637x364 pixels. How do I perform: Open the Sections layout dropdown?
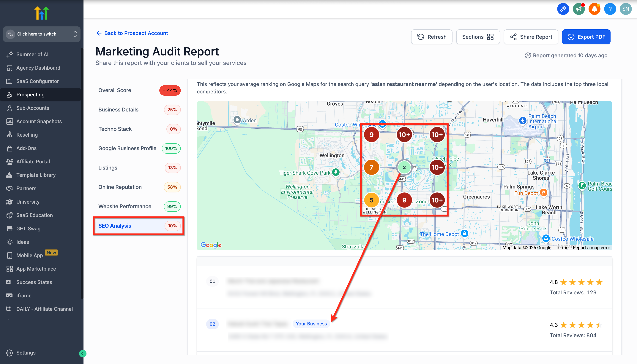pyautogui.click(x=477, y=37)
